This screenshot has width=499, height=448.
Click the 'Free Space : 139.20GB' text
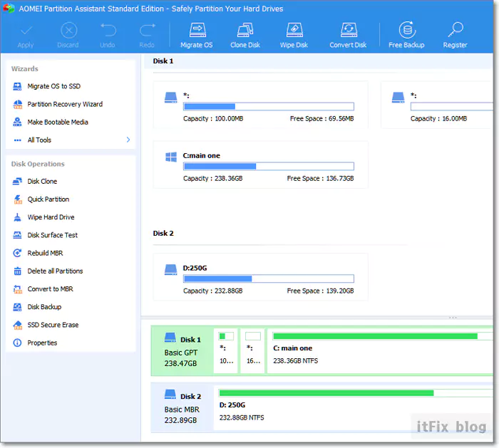[320, 291]
